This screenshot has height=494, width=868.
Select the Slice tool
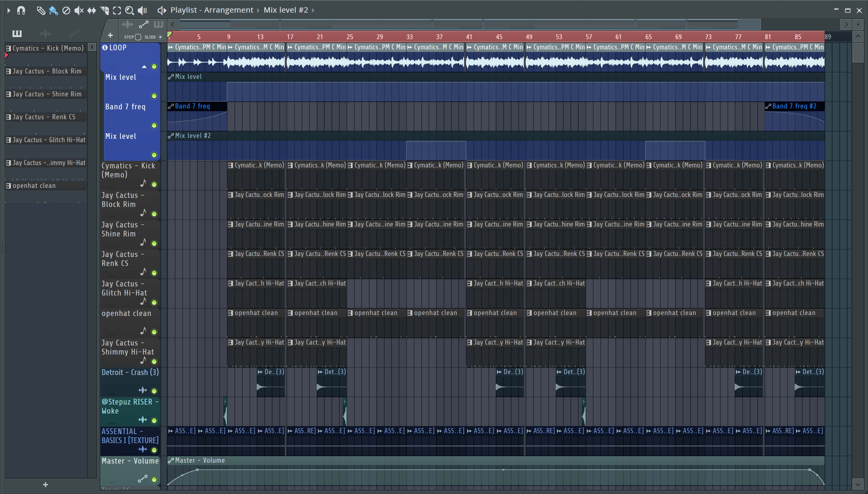(x=104, y=10)
